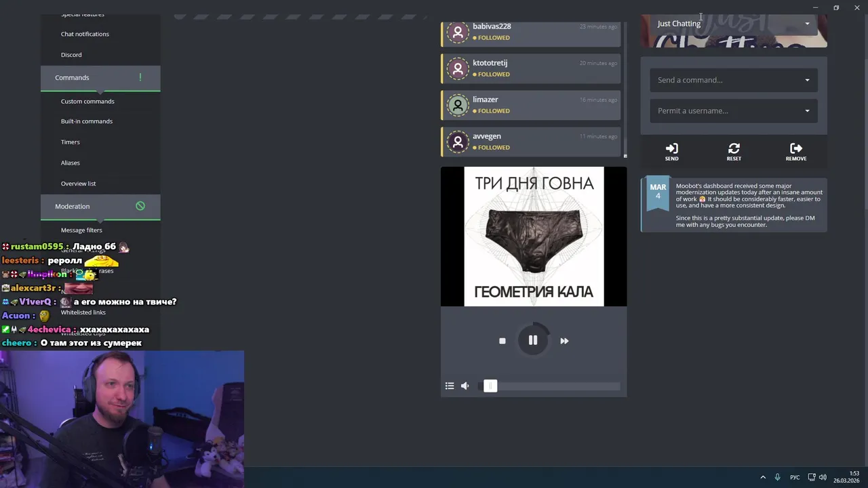Click the ban icon on Moderation header
Screen dimensions: 868x488
tap(140, 206)
